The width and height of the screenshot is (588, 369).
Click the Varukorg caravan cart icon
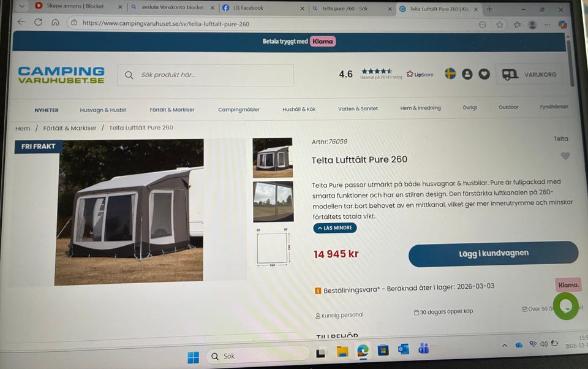point(510,74)
